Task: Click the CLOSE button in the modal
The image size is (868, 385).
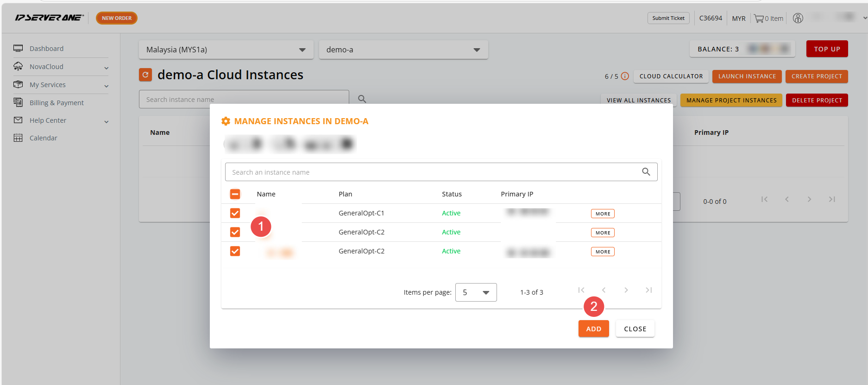Action: point(635,329)
